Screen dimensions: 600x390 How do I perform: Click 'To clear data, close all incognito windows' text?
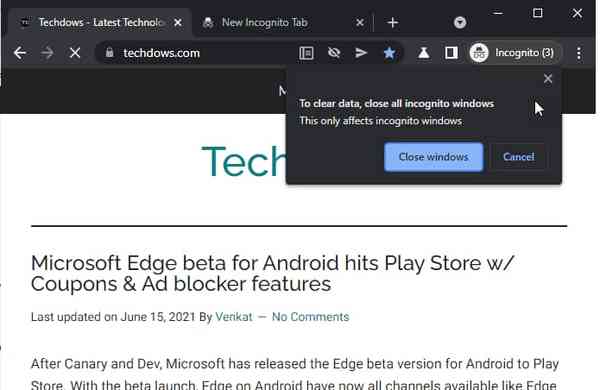[x=396, y=104]
